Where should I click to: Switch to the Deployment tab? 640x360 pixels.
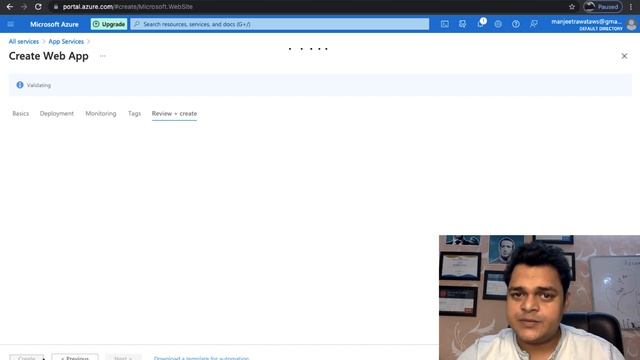57,113
